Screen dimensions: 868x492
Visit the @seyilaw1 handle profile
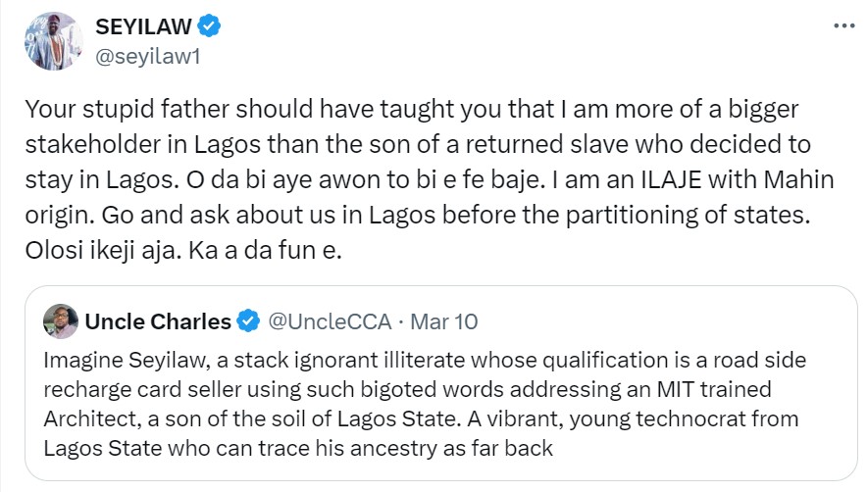[141, 58]
